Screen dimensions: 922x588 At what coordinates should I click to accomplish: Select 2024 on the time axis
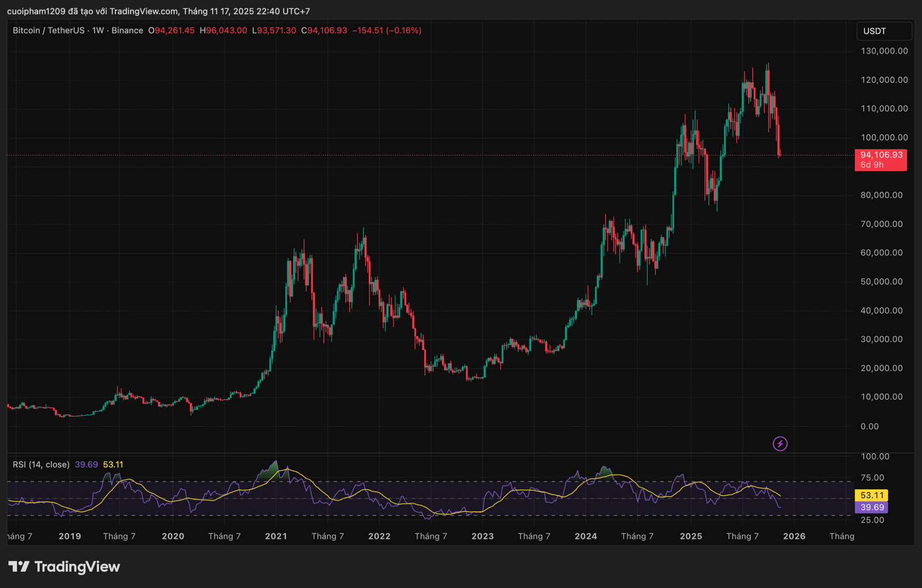(x=585, y=536)
